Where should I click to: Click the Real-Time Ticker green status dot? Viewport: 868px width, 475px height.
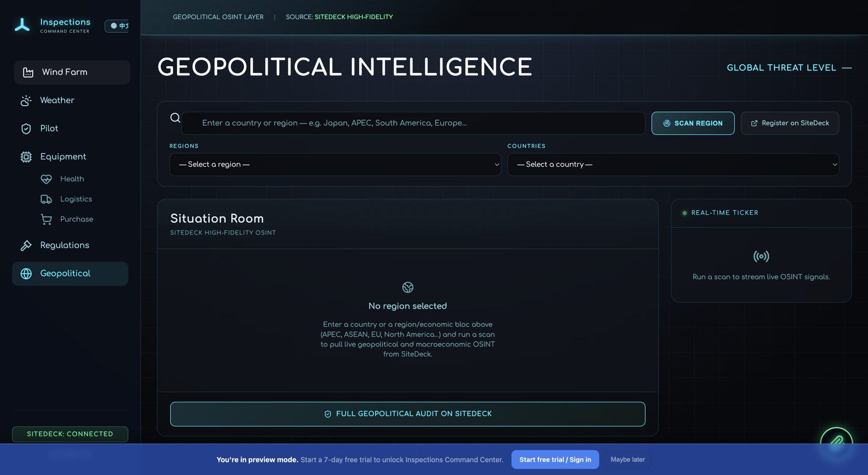pos(684,213)
